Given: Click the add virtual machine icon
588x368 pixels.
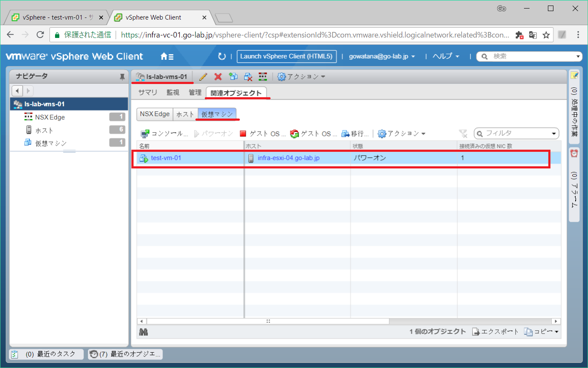Looking at the screenshot, I should [x=233, y=77].
